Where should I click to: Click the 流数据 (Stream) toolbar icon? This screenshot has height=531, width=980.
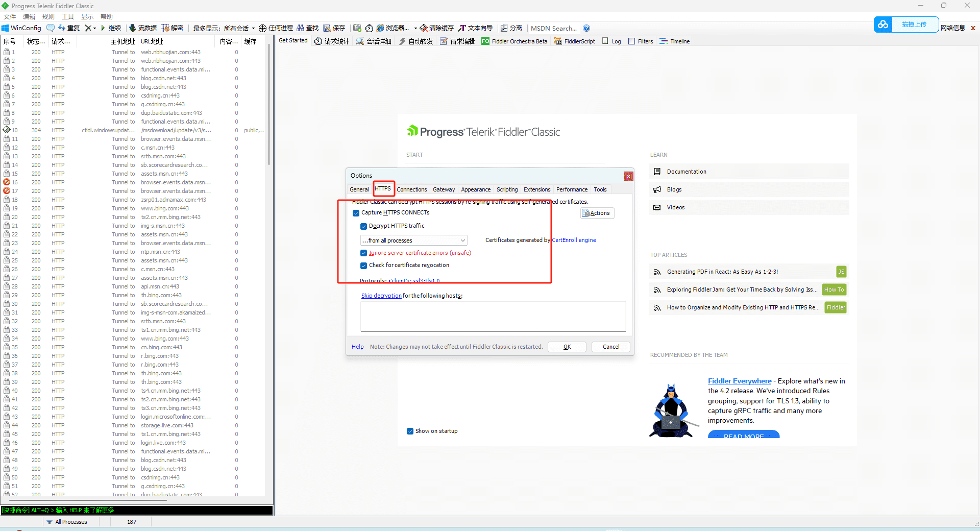click(x=133, y=28)
